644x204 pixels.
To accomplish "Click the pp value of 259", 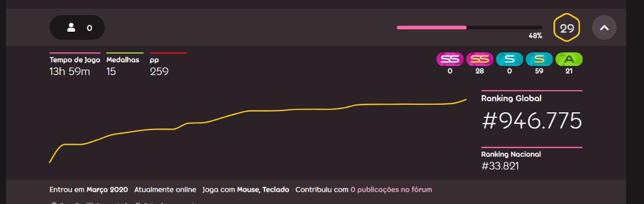I will pos(159,72).
